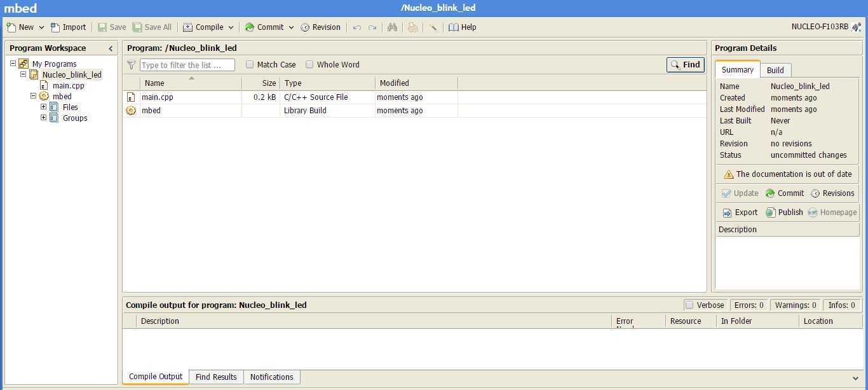Select the NUCLEO-F103RB target platform
This screenshot has height=390, width=868.
(826, 27)
